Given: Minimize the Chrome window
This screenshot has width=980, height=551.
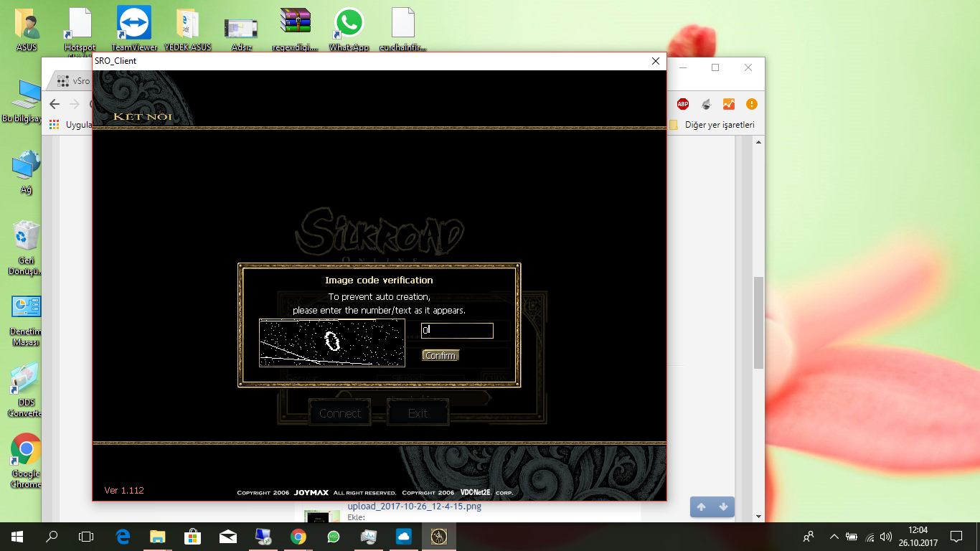Looking at the screenshot, I should coord(682,67).
